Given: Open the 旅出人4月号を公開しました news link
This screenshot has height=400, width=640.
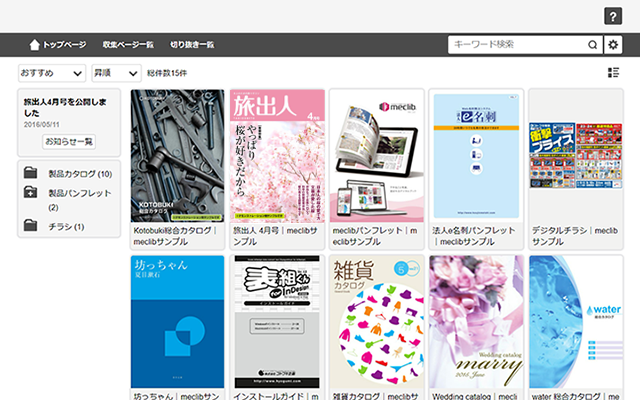Looking at the screenshot, I should tap(65, 107).
